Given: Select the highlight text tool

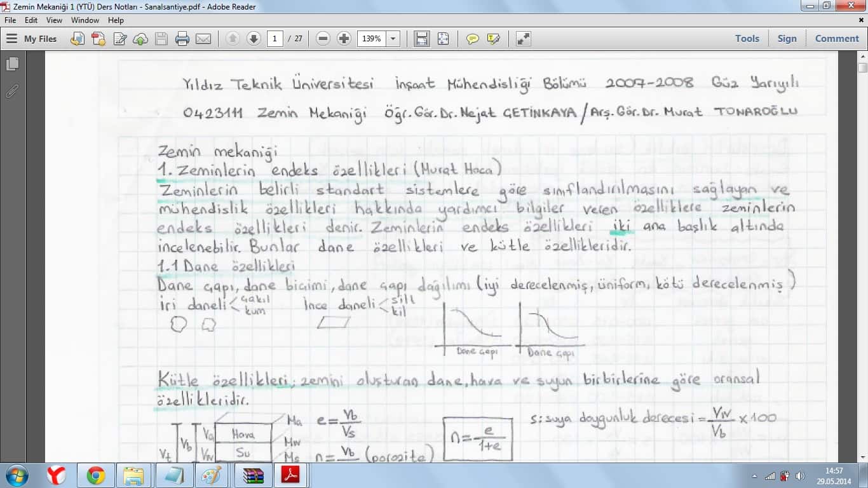Looking at the screenshot, I should 493,39.
